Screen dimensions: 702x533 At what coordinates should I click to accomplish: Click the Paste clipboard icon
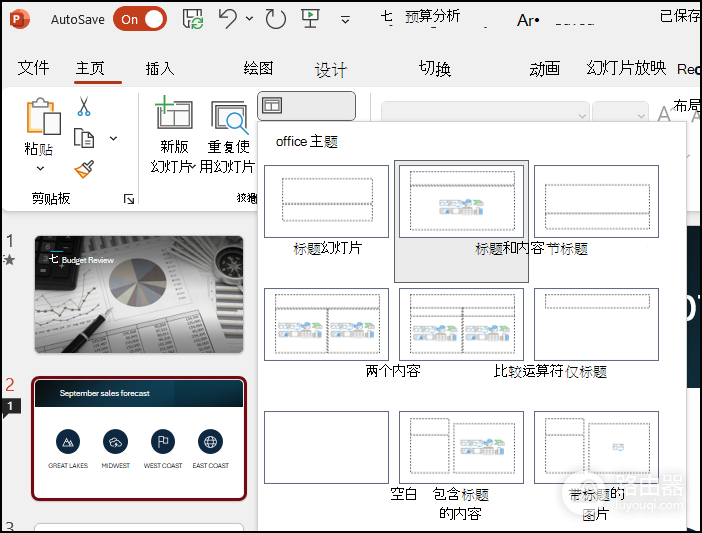[43, 116]
